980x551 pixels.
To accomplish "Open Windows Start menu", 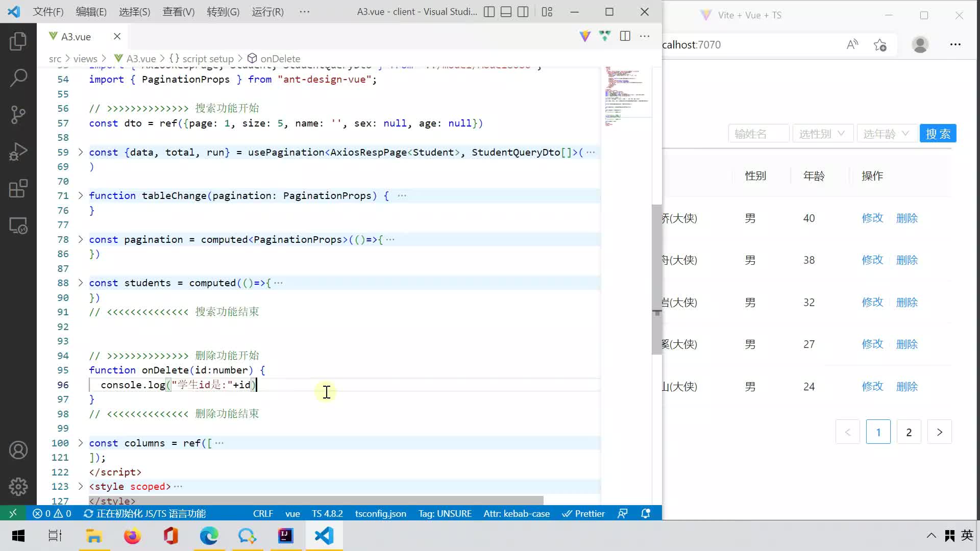I will click(18, 536).
